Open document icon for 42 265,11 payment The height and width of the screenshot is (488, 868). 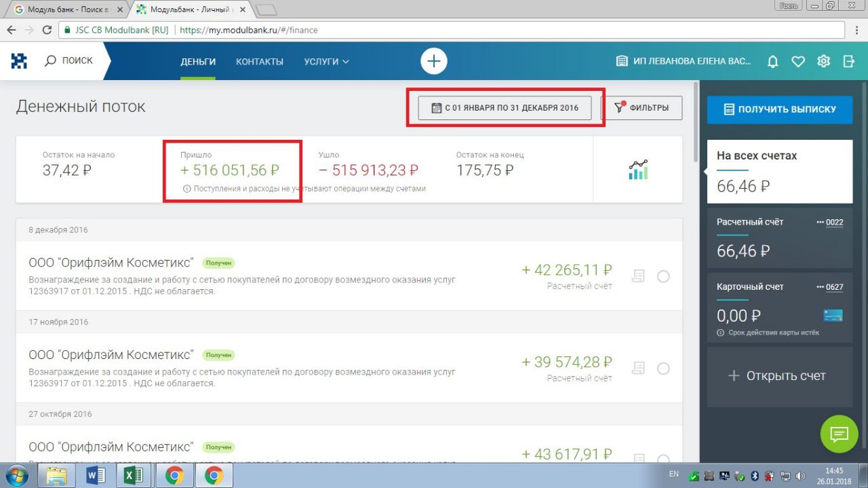(x=637, y=276)
